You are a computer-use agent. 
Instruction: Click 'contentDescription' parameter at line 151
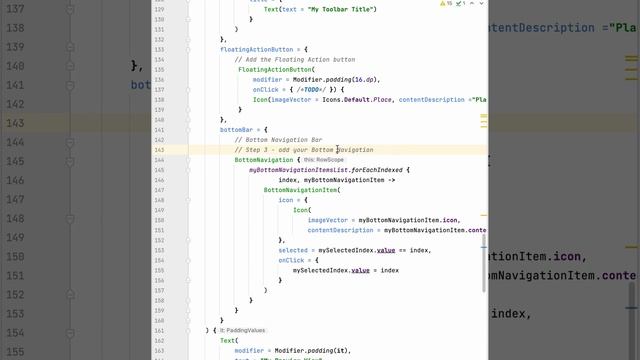[x=340, y=230]
